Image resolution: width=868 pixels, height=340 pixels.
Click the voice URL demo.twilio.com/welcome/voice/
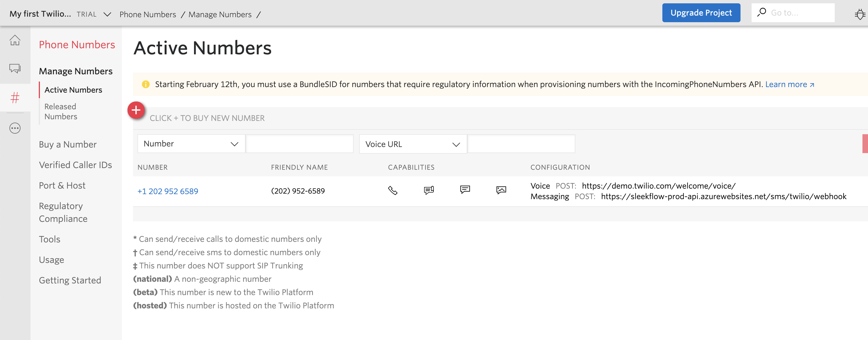coord(659,186)
